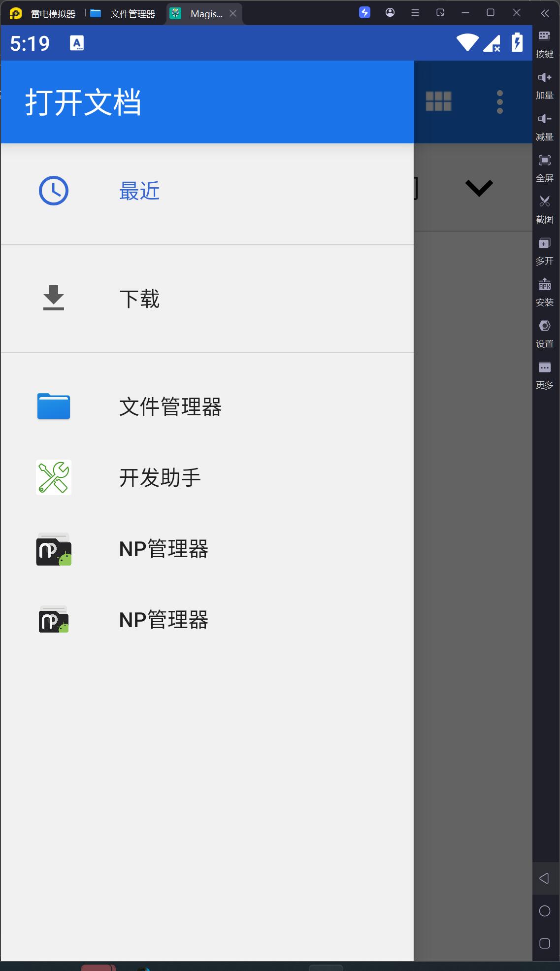Click 安装 APK install button
Screen dimensions: 560x971
click(545, 292)
